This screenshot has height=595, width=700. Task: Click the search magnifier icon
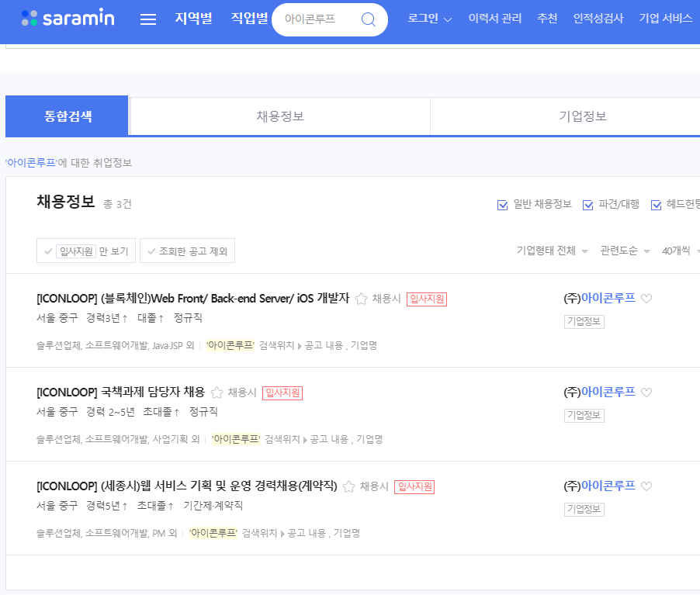click(x=369, y=19)
